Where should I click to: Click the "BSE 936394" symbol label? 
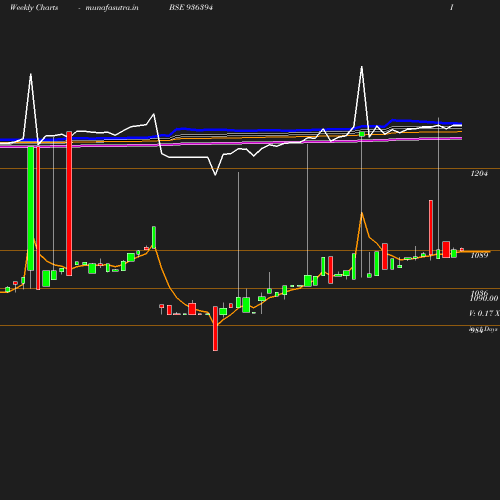191,8
